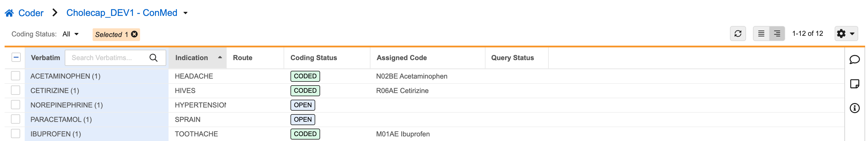Image resolution: width=868 pixels, height=141 pixels.
Task: Switch to indented list view
Action: click(x=777, y=34)
